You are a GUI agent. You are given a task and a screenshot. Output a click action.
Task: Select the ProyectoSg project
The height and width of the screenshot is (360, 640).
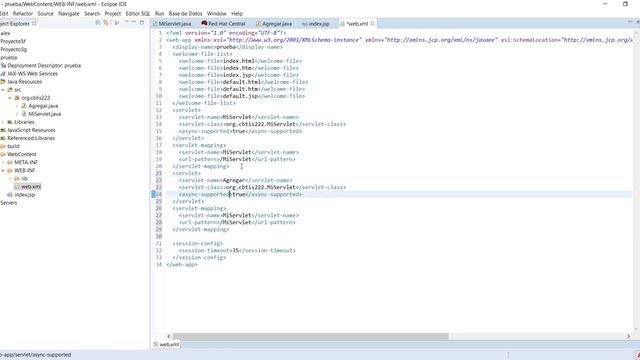(13, 49)
